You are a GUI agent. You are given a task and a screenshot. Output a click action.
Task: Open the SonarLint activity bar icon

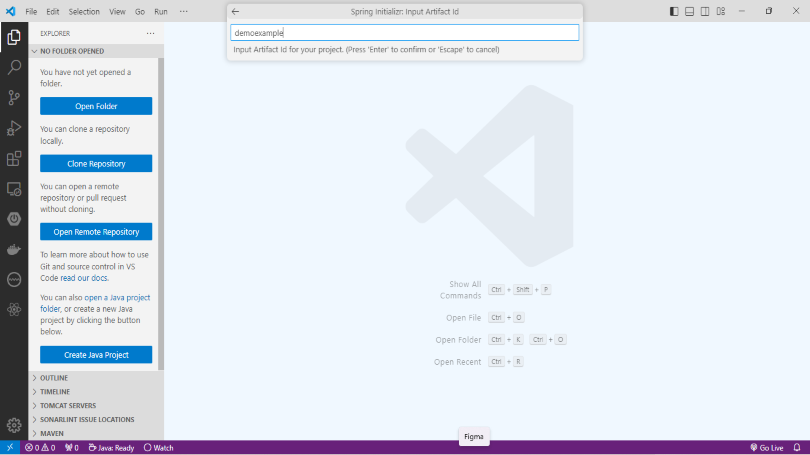click(14, 279)
